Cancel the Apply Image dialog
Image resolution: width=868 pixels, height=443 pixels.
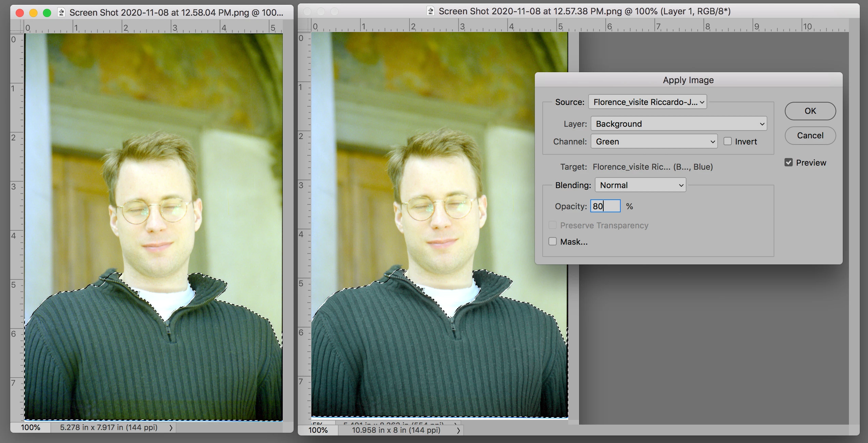[810, 136]
